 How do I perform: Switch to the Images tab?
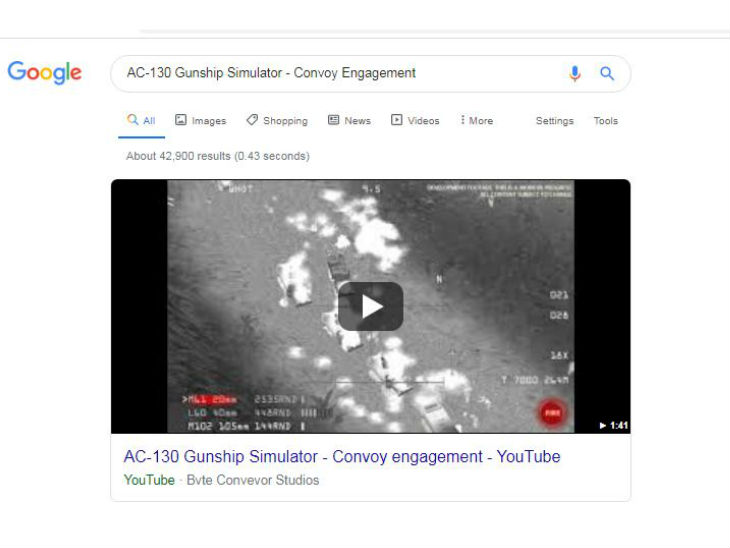coord(201,121)
